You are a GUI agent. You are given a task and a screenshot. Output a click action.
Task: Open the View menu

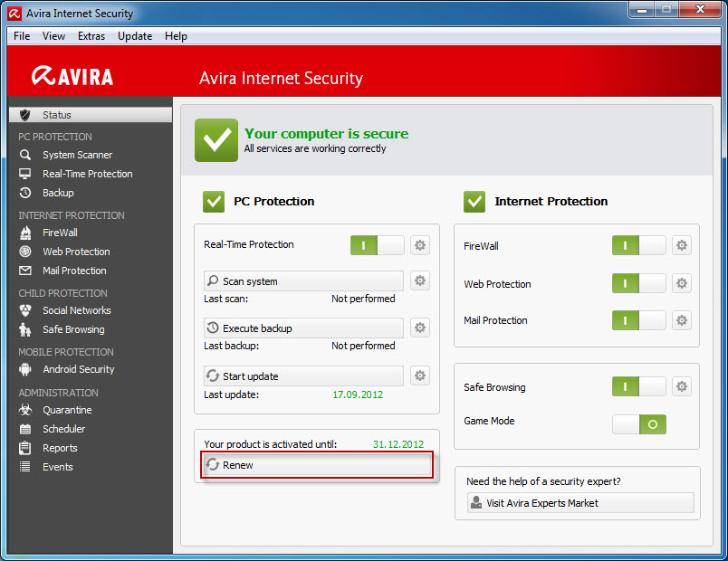[x=53, y=35]
